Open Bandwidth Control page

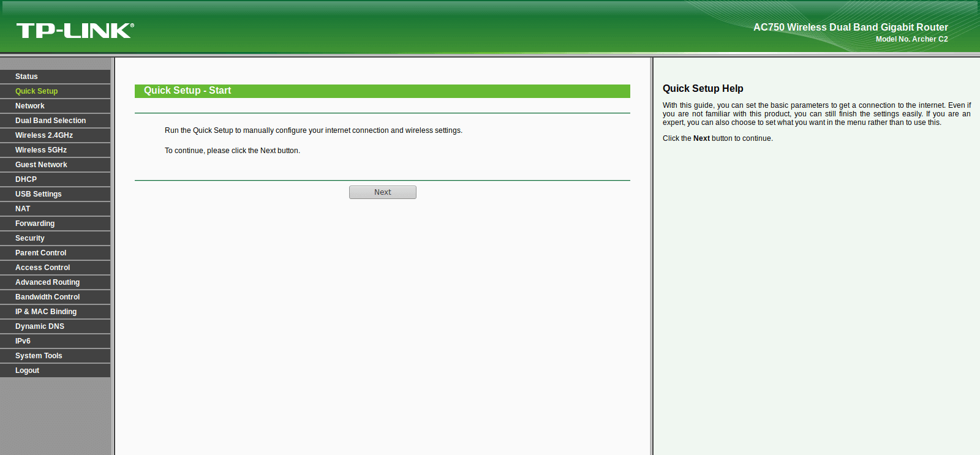[x=55, y=297]
